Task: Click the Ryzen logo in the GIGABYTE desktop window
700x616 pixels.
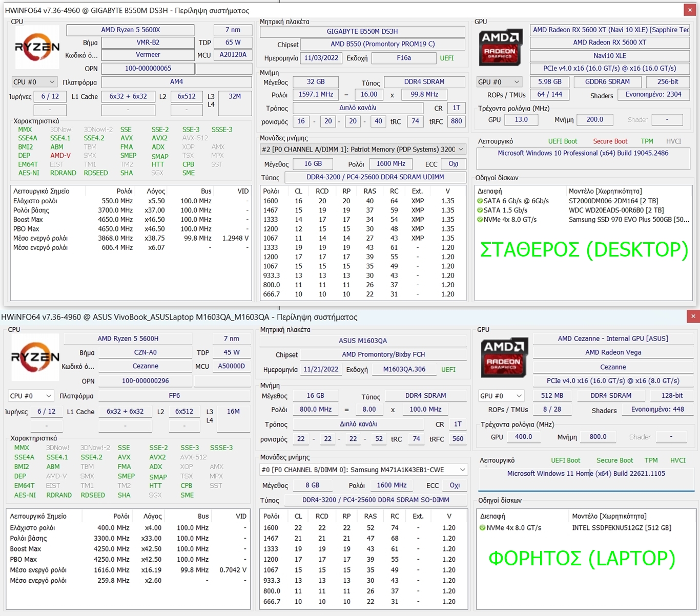Action: tap(37, 47)
